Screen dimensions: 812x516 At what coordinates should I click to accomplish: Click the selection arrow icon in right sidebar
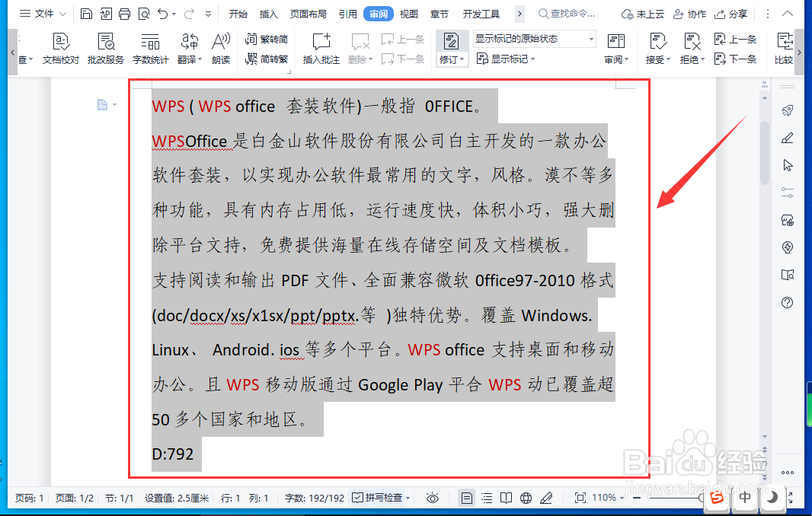pyautogui.click(x=787, y=165)
